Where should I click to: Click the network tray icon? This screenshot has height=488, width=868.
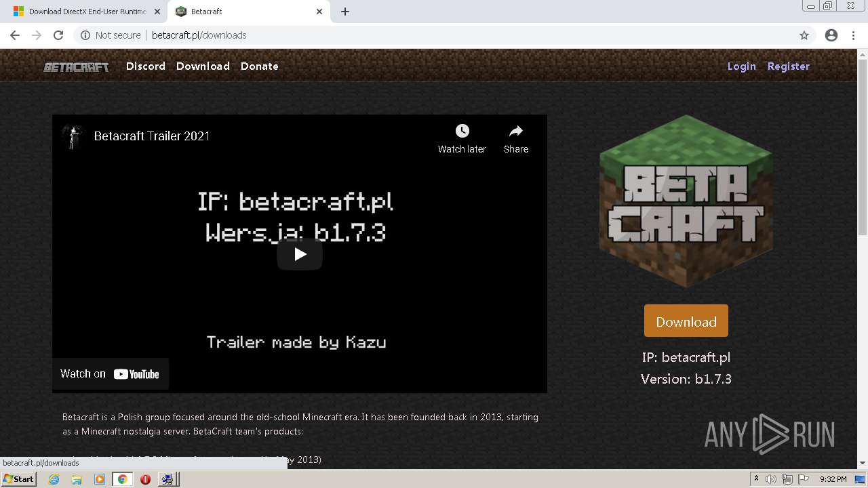tap(787, 479)
